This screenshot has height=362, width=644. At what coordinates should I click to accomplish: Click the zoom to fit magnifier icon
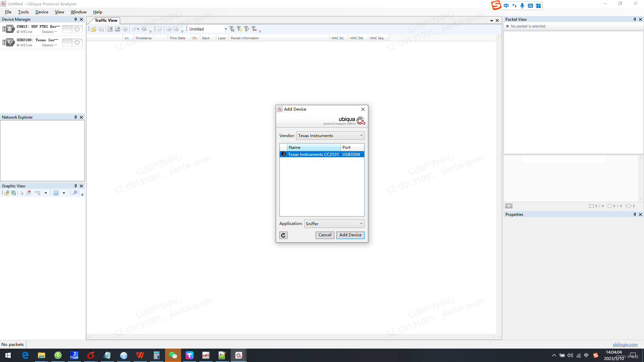(x=75, y=193)
